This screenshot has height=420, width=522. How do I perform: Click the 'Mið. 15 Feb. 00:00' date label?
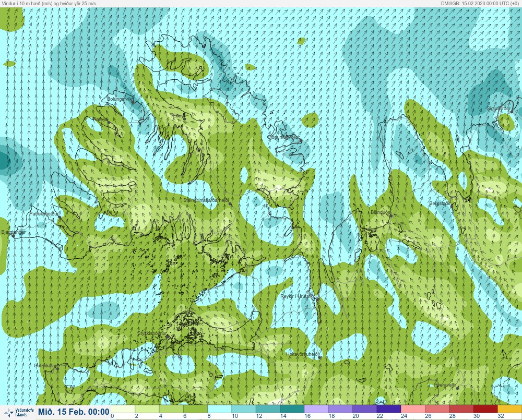coord(74,412)
